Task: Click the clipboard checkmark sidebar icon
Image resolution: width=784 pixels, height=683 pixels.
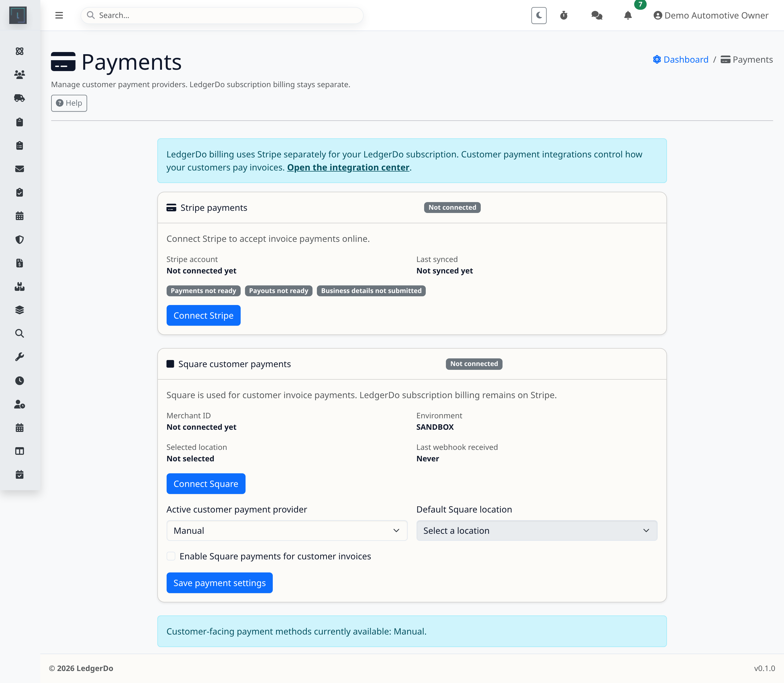Action: pyautogui.click(x=19, y=193)
